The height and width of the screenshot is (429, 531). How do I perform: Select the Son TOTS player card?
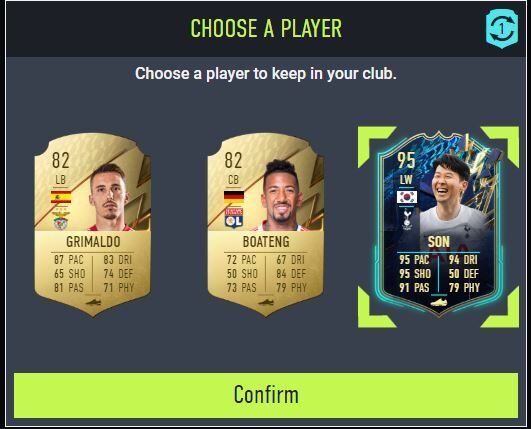tap(439, 224)
